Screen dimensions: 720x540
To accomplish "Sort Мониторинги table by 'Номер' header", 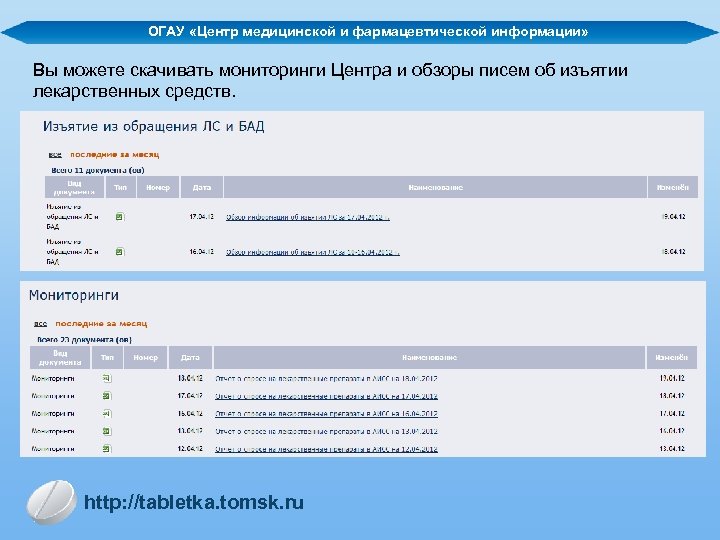I will point(146,357).
